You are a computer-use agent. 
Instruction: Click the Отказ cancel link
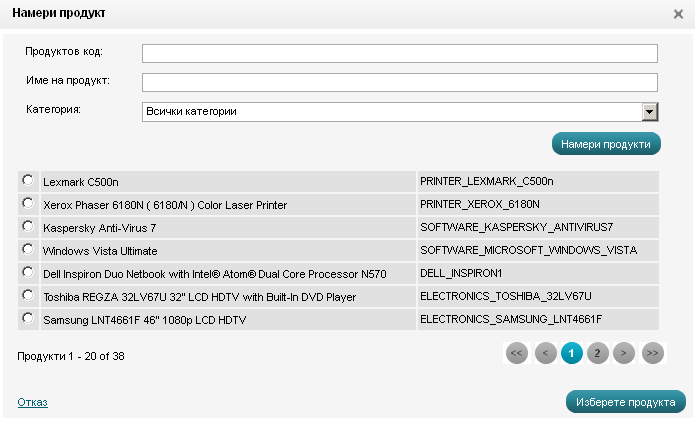32,402
